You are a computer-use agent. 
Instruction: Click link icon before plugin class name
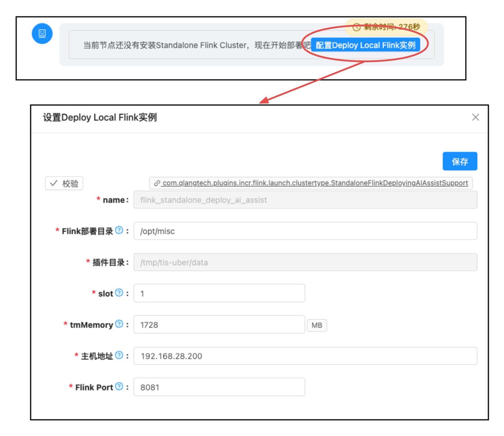tap(157, 183)
